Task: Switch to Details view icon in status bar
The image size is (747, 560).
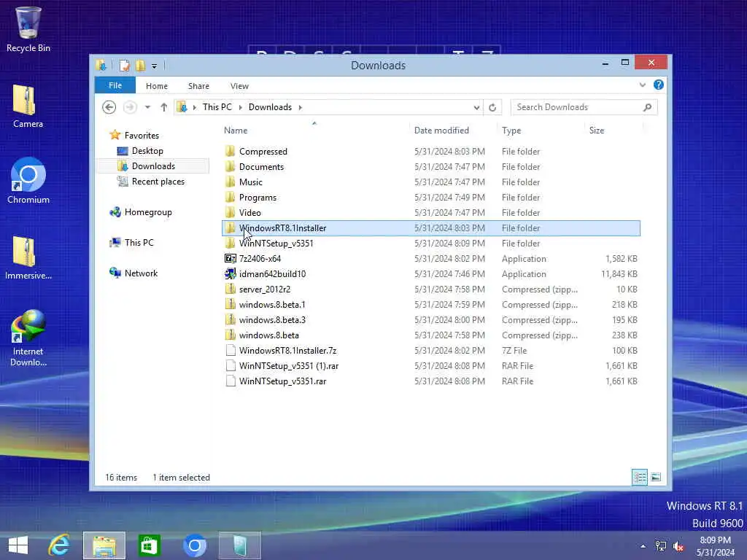Action: [639, 477]
